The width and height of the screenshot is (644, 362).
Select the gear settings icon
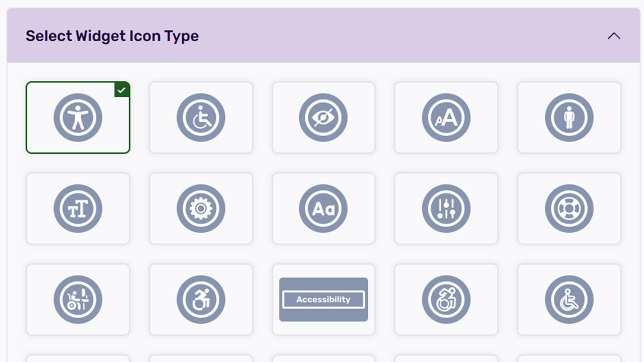coord(201,209)
